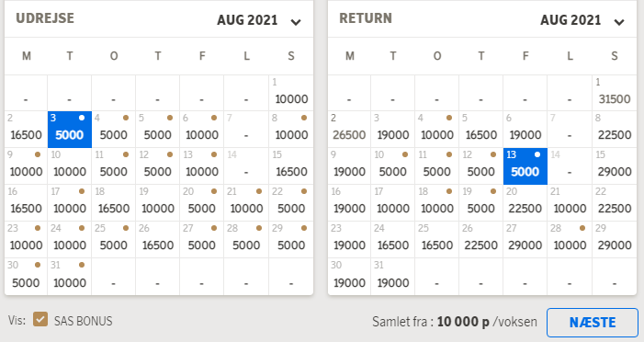
Task: Select return August 10 at 5000
Action: point(392,166)
